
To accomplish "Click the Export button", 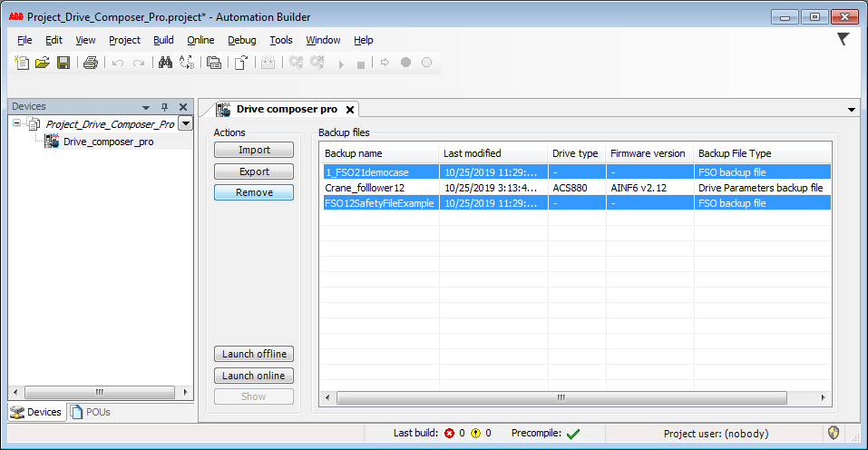I will pos(254,171).
